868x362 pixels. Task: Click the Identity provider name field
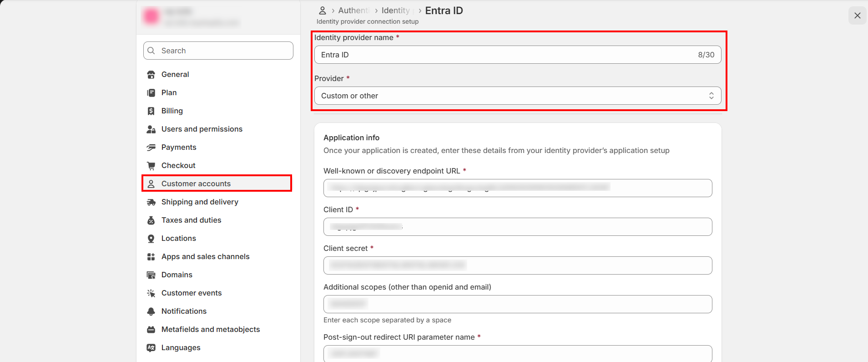pyautogui.click(x=518, y=55)
